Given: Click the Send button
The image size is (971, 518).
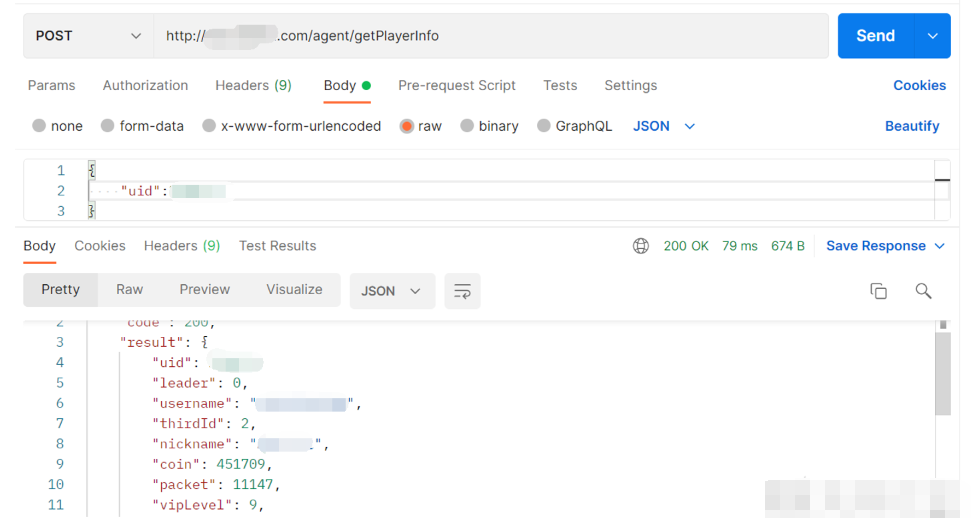Looking at the screenshot, I should click(x=876, y=36).
